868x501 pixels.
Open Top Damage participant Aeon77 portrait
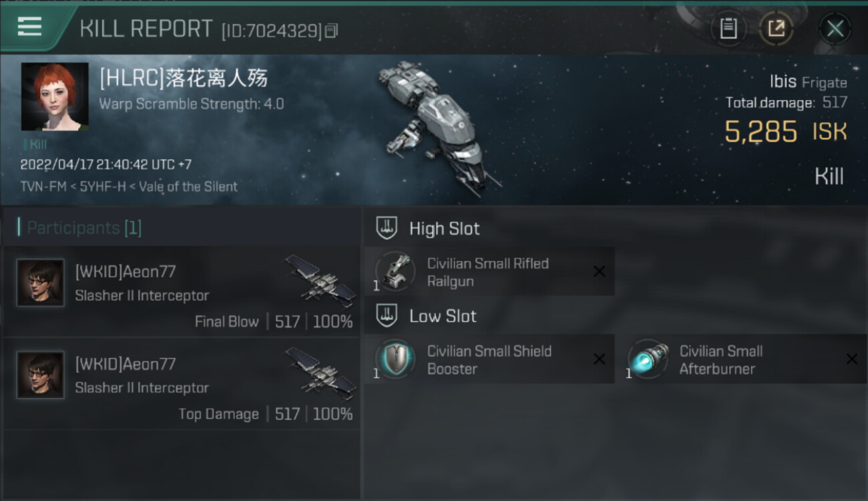41,375
